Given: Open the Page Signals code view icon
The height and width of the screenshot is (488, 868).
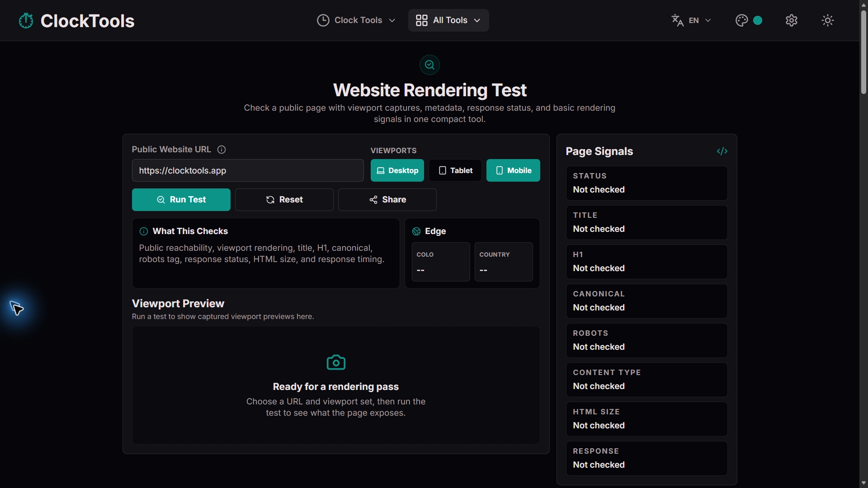Looking at the screenshot, I should pyautogui.click(x=722, y=151).
